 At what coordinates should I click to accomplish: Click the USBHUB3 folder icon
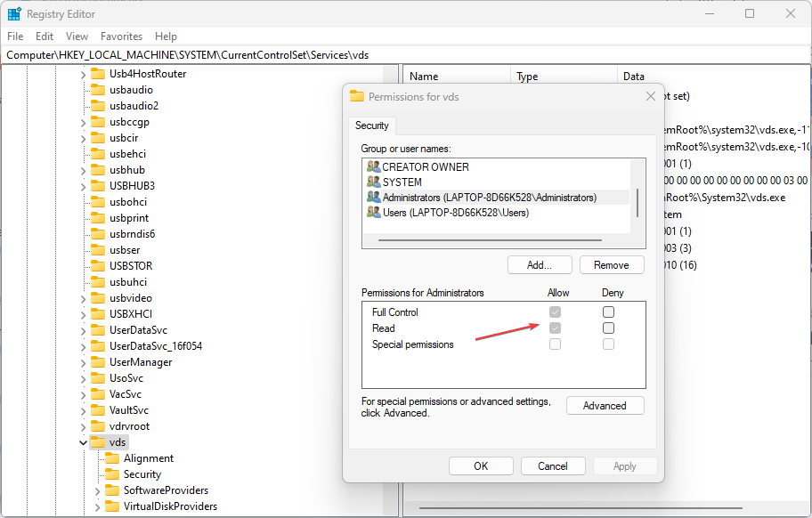98,186
